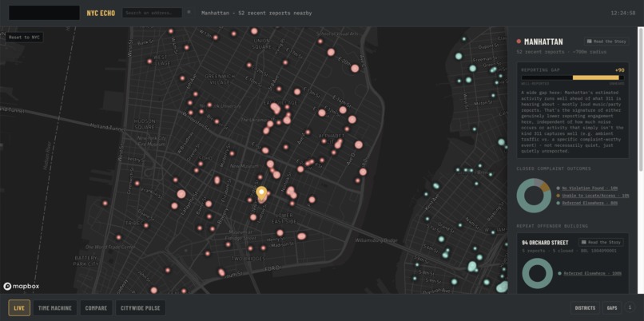The image size is (644, 321).
Task: Click the Reporting Gap yellow bar
Action: tap(595, 77)
